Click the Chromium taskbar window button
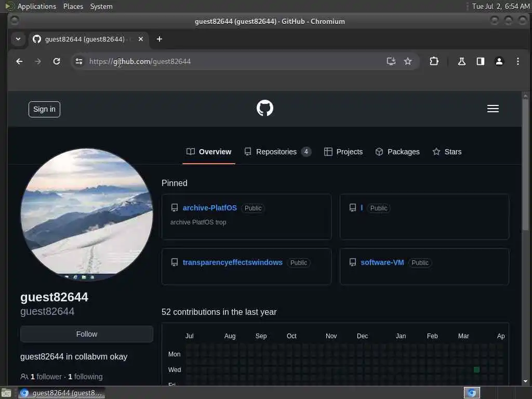This screenshot has width=532, height=399. point(61,393)
